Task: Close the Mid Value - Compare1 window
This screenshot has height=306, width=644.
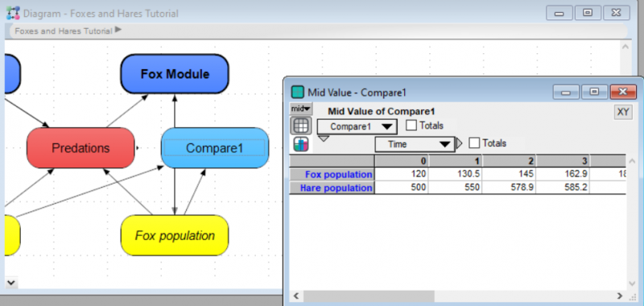Action: (622, 92)
